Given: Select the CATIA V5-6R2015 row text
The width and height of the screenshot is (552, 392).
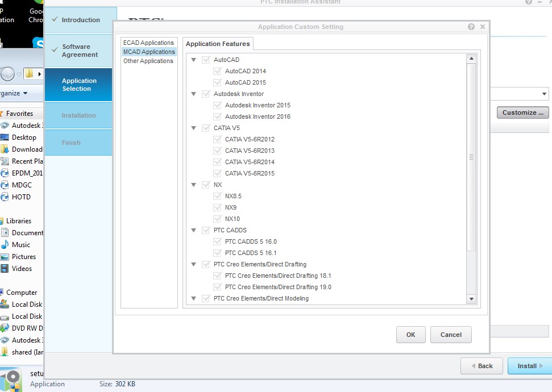Looking at the screenshot, I should coord(250,173).
